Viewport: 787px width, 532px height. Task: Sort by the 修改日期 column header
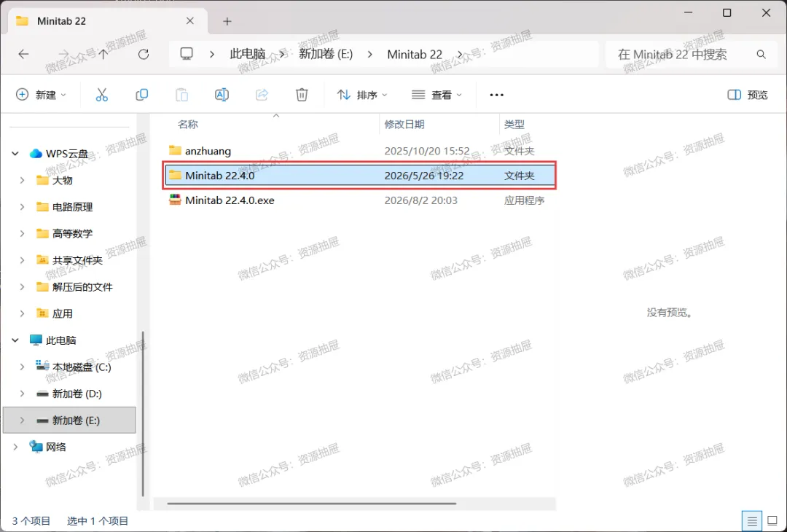[x=404, y=125]
